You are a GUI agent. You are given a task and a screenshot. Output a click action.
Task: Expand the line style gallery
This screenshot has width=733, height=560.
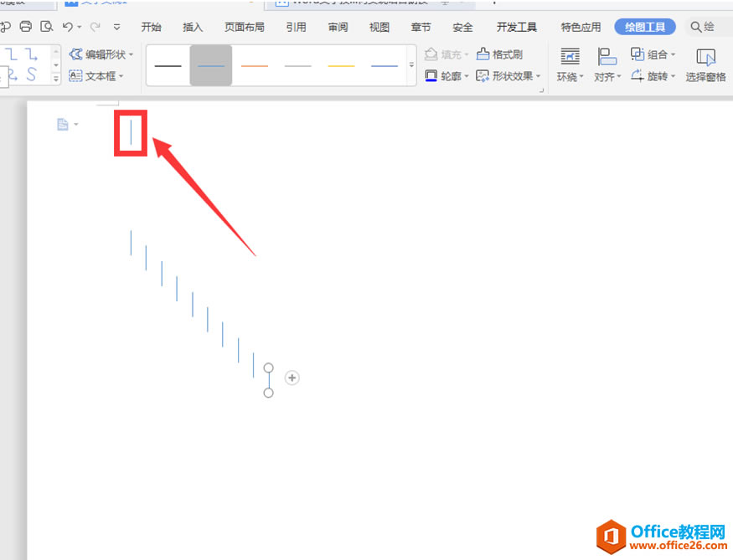[411, 65]
